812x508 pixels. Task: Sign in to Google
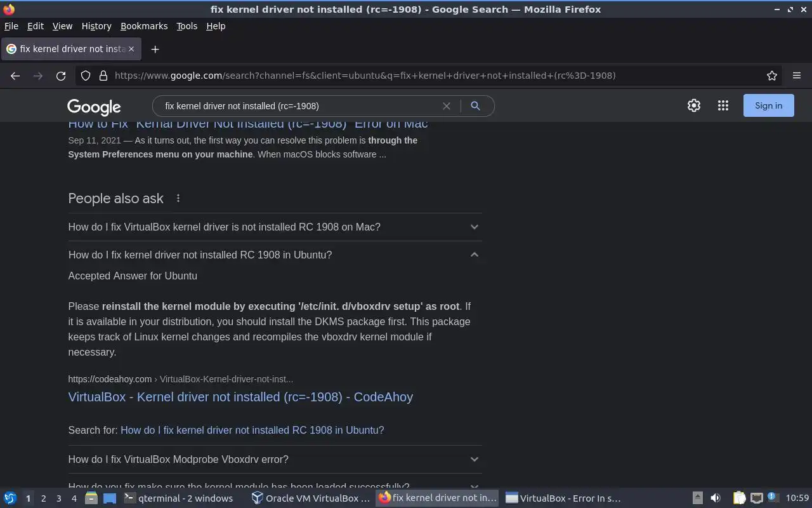[768, 106]
